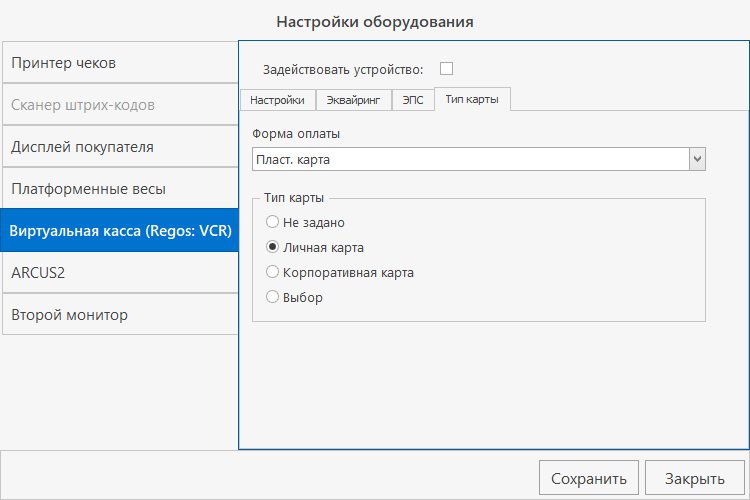Click the Сохранить button
This screenshot has width=750, height=500.
point(588,478)
